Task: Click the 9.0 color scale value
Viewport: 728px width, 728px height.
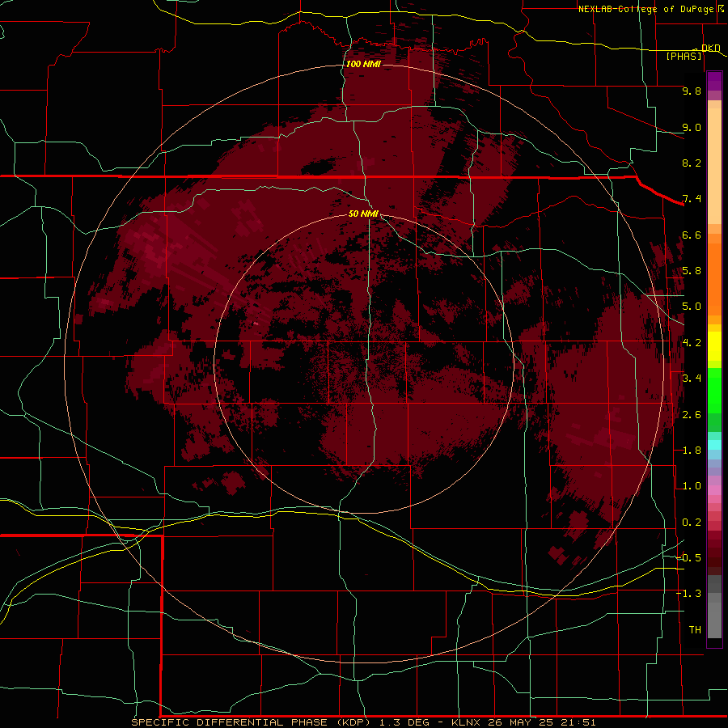Action: [692, 127]
